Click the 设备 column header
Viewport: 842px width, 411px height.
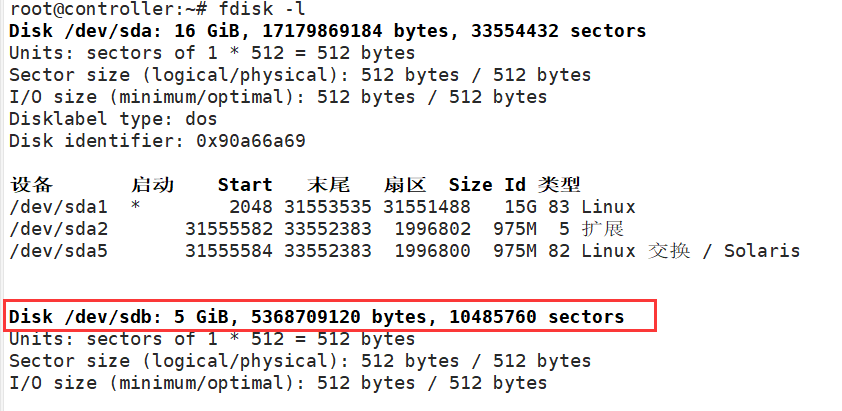click(x=31, y=185)
